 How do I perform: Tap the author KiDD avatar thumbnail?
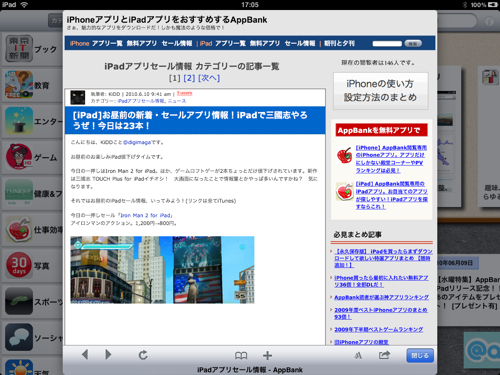[x=78, y=97]
